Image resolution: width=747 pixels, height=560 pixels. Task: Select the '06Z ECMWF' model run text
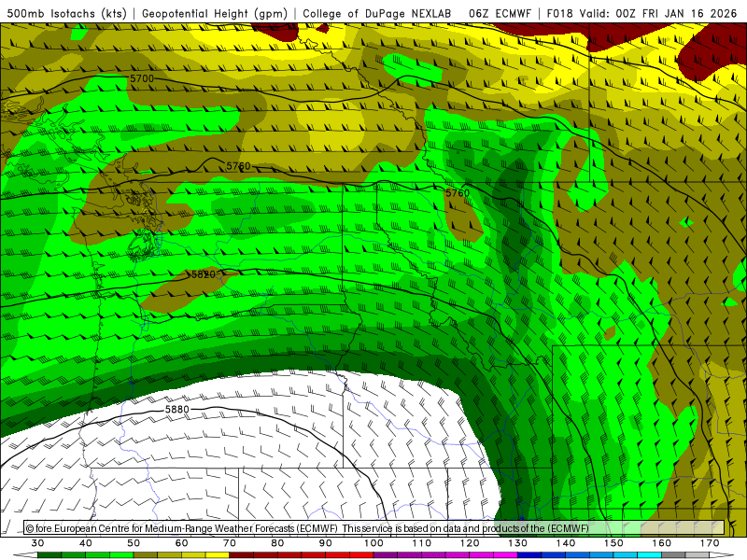500,13
